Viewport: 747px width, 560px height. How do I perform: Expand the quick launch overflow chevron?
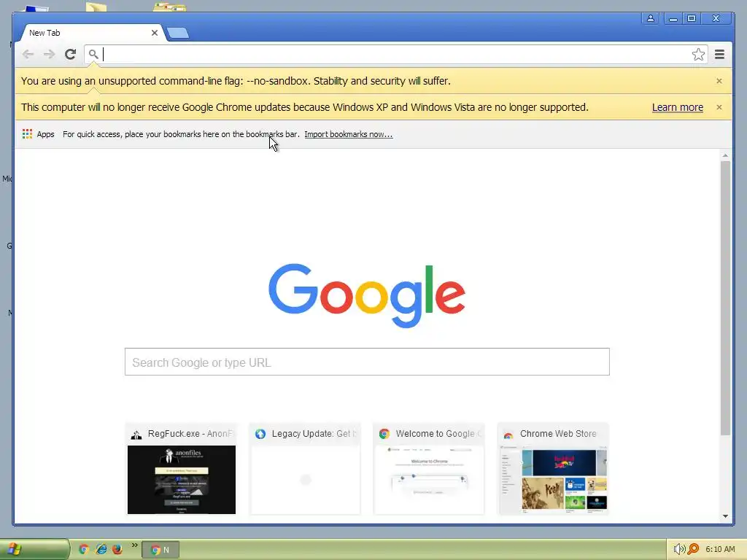(135, 545)
